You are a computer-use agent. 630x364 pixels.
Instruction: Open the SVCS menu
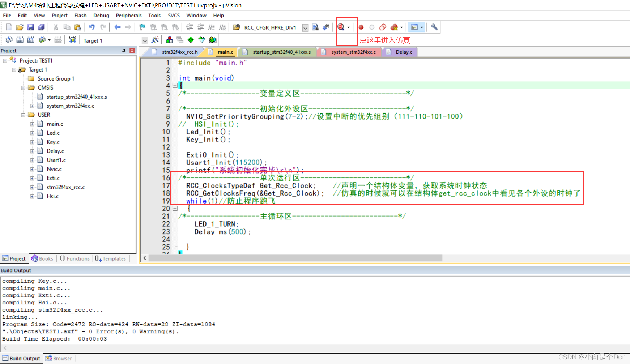coord(174,16)
